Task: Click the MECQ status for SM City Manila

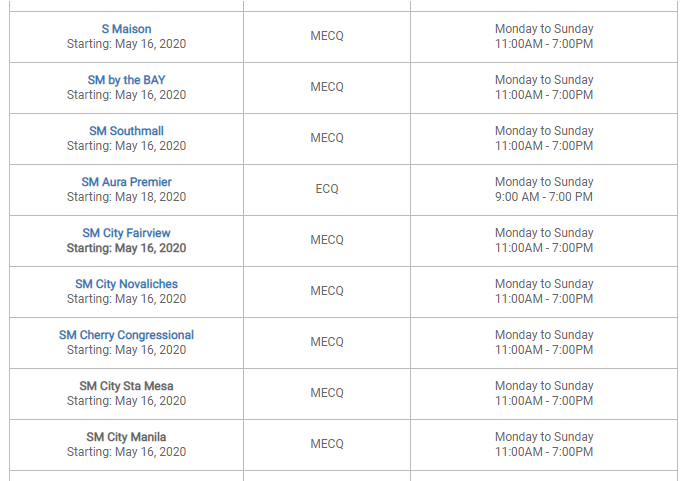Action: (x=327, y=444)
